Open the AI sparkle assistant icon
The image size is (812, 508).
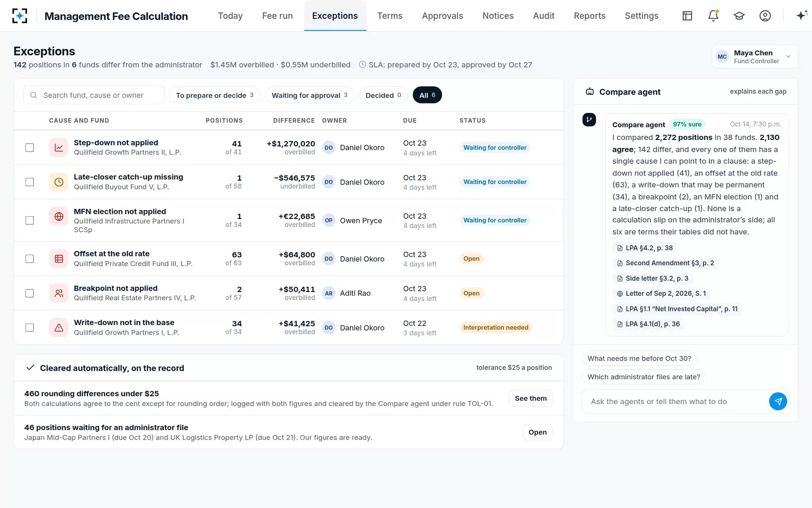801,16
